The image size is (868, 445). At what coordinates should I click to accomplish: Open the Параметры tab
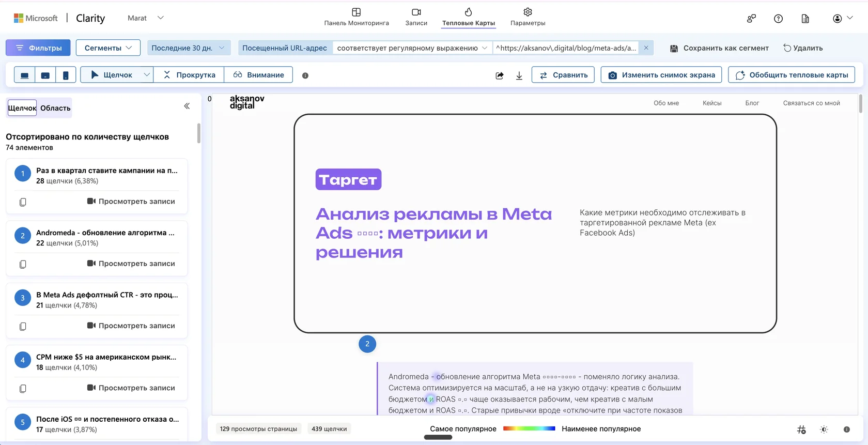(528, 17)
